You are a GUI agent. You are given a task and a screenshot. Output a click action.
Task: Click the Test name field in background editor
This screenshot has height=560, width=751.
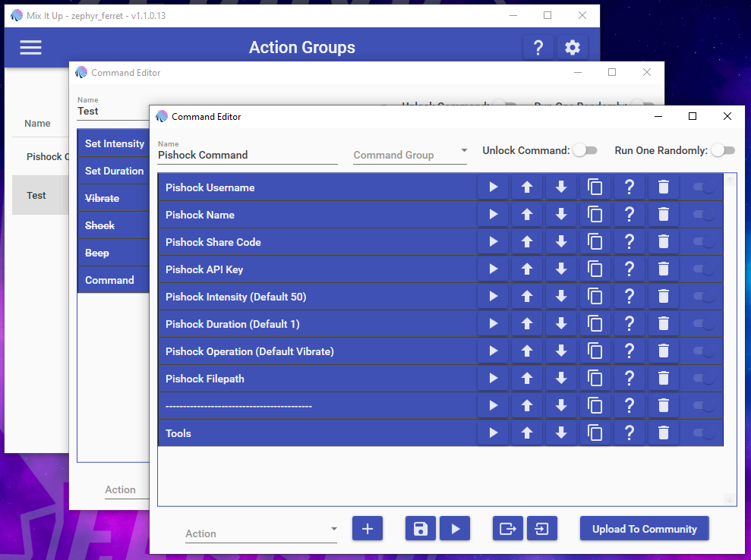pos(113,111)
